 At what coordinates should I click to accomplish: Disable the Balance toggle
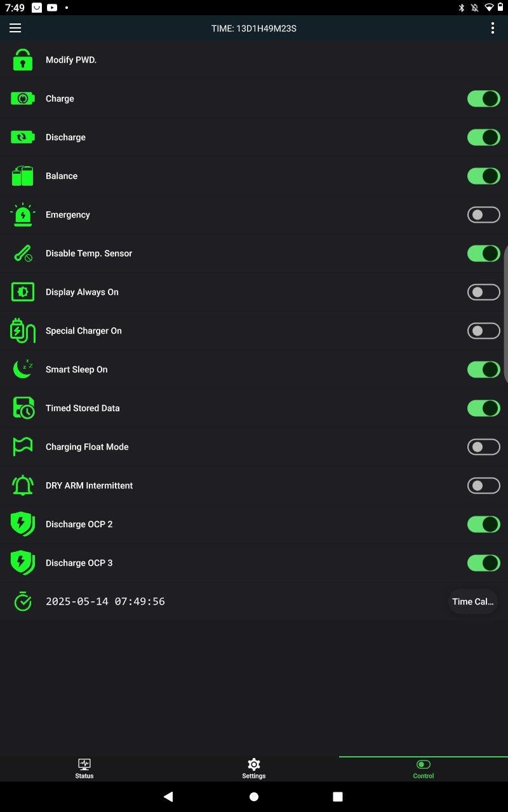point(483,176)
